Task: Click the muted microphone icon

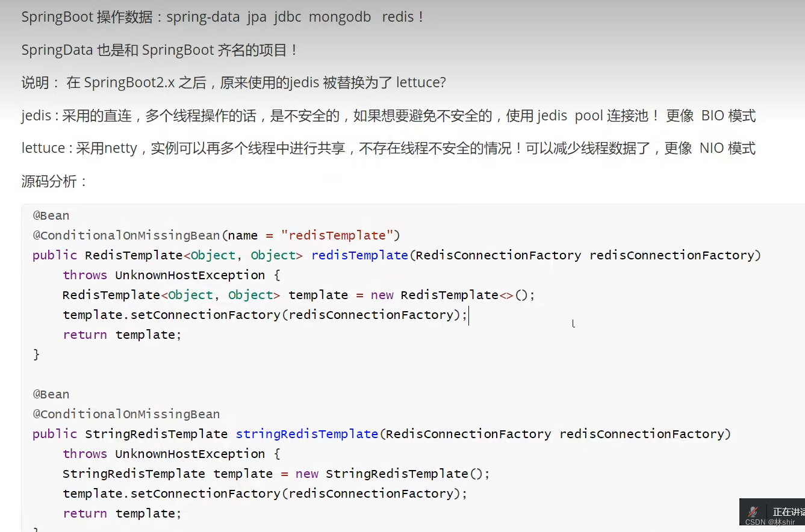Action: click(753, 512)
